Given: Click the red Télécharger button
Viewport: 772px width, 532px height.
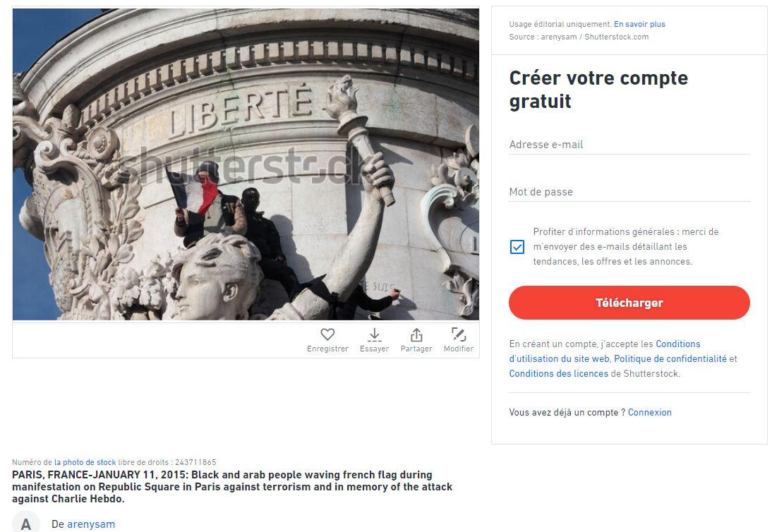Looking at the screenshot, I should click(629, 303).
